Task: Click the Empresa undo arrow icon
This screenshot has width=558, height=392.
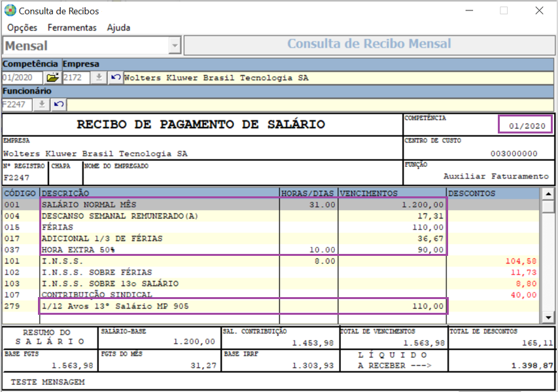Action: pyautogui.click(x=115, y=77)
